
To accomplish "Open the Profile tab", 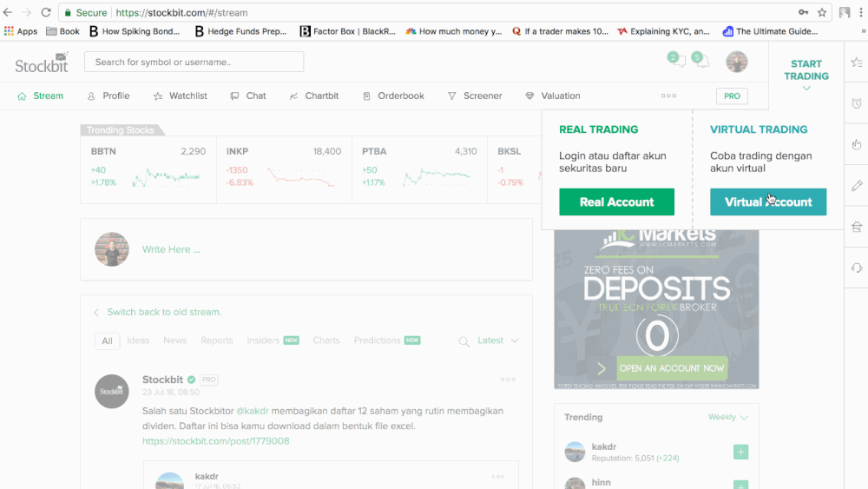I will point(108,96).
